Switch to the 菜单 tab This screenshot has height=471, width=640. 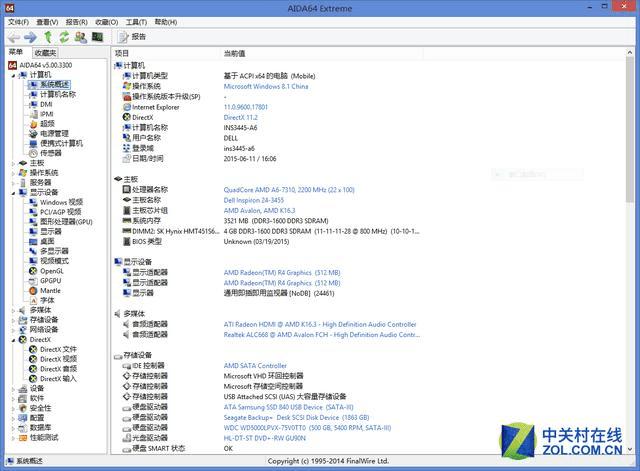coord(16,52)
